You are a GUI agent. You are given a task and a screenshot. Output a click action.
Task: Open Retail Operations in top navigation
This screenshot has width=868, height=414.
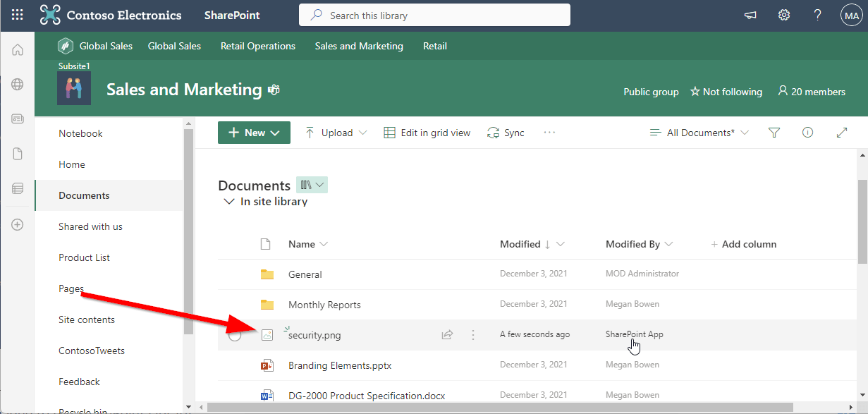pyautogui.click(x=257, y=46)
